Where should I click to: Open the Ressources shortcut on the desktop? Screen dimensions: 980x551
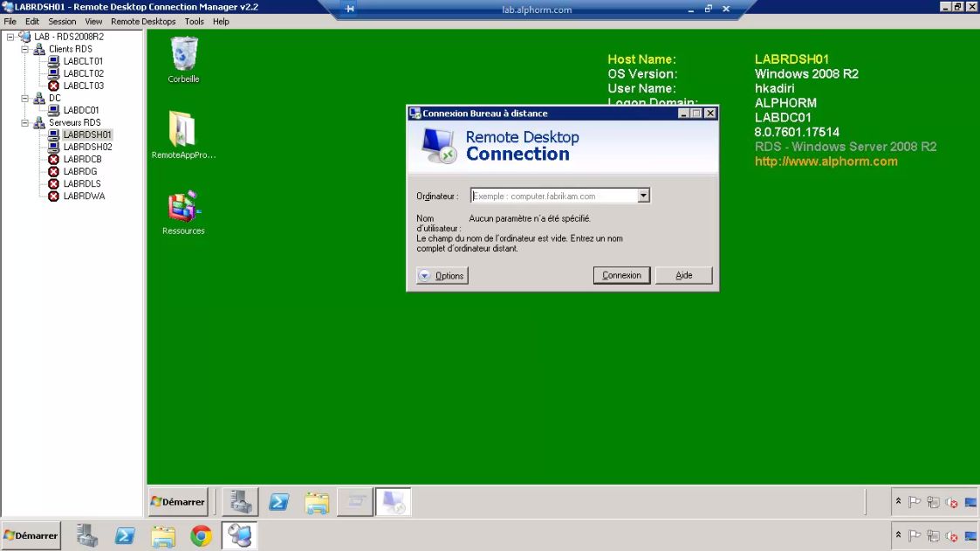pos(183,210)
